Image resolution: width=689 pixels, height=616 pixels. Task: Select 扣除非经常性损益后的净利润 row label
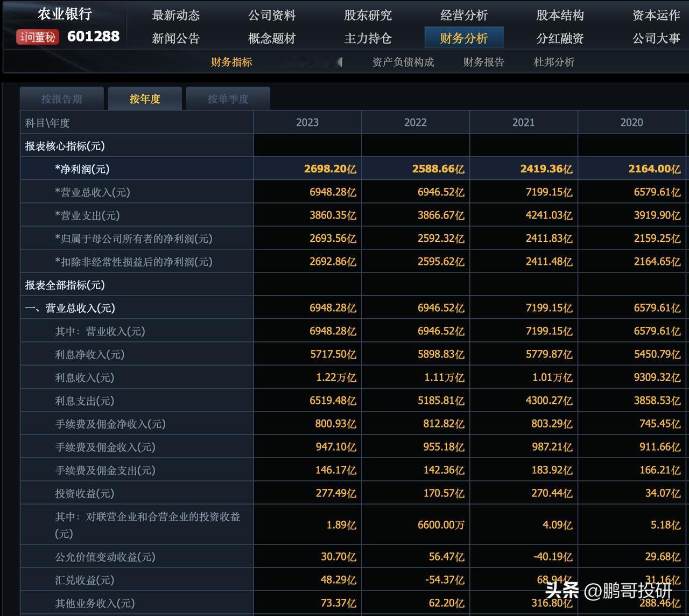click(133, 262)
